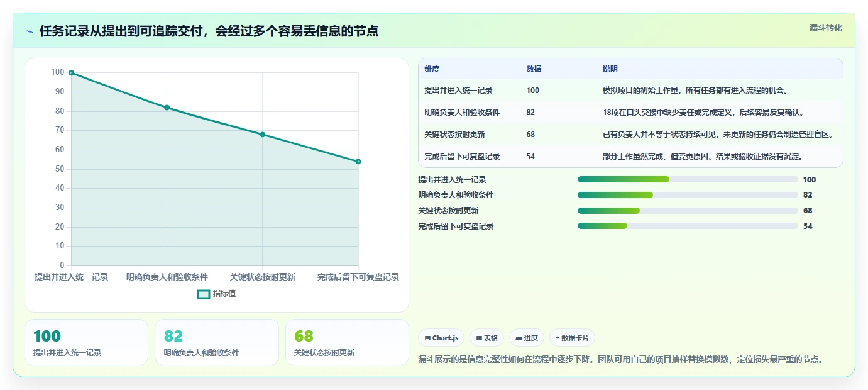Screen dimensions: 868x390
Task: Click the 关键状态按时更新 progress bar
Action: pyautogui.click(x=688, y=211)
